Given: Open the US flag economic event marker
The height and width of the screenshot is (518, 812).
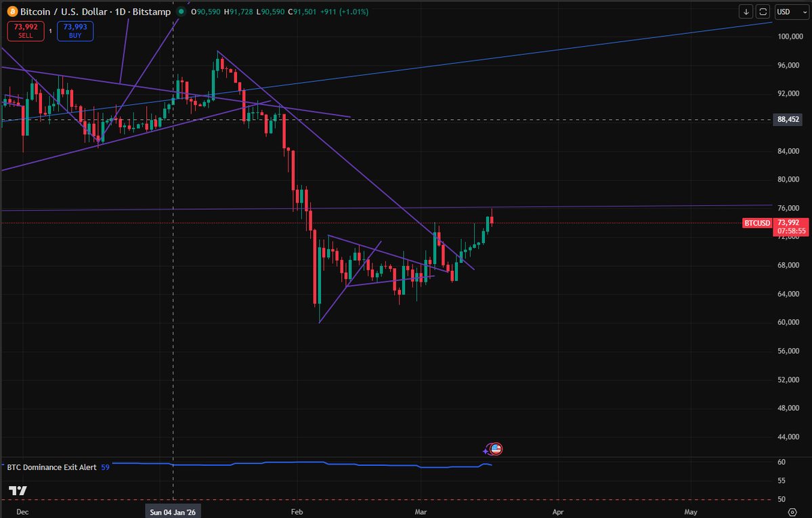Looking at the screenshot, I should click(496, 448).
